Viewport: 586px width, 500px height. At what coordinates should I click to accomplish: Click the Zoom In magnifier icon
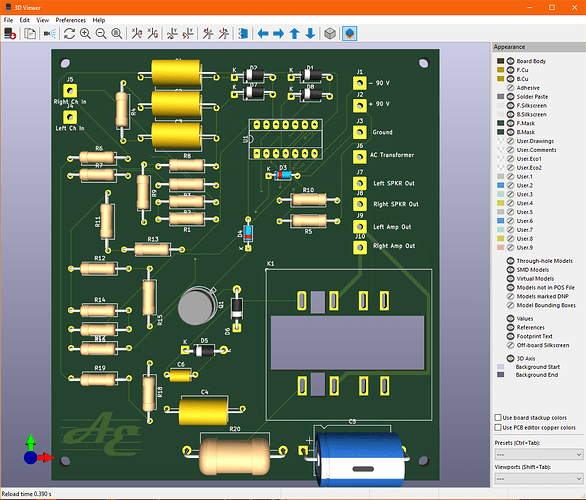[x=86, y=34]
